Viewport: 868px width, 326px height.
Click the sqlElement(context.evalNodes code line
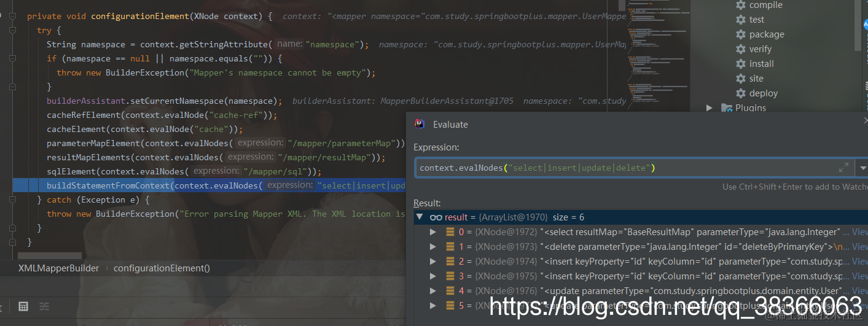(184, 171)
